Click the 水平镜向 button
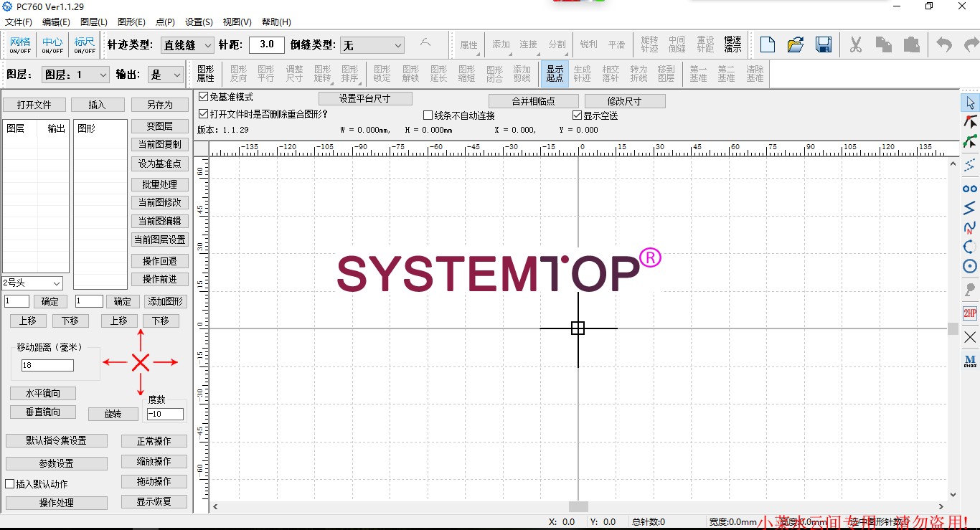 (x=43, y=394)
